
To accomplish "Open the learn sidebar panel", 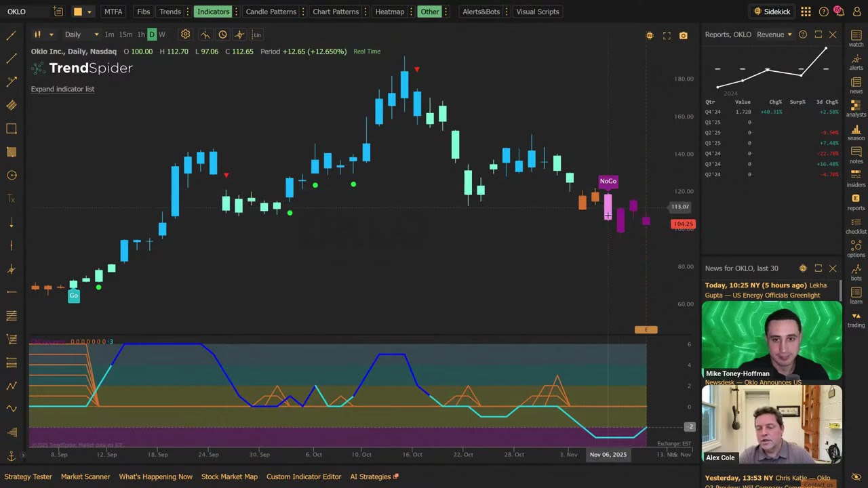I will pyautogui.click(x=856, y=296).
